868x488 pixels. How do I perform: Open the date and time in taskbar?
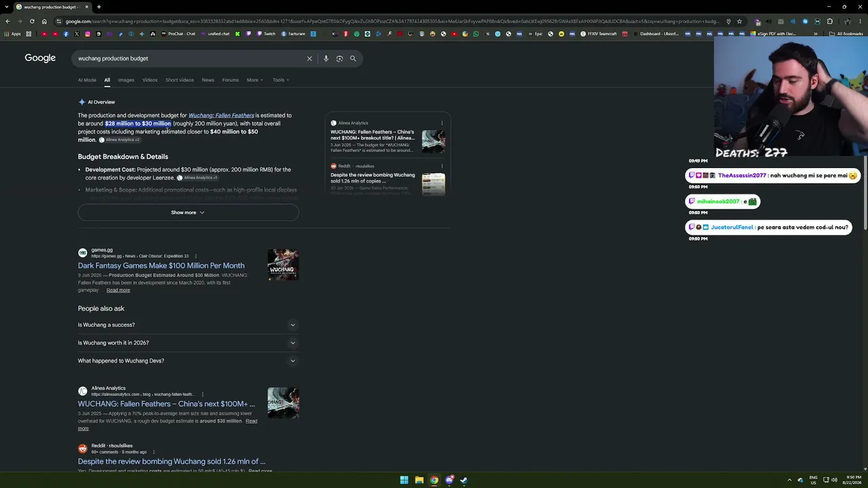852,480
